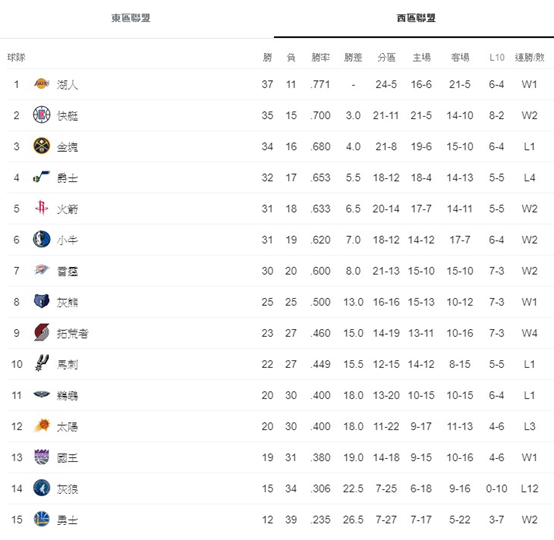Click the Spurs team logo

42,363
